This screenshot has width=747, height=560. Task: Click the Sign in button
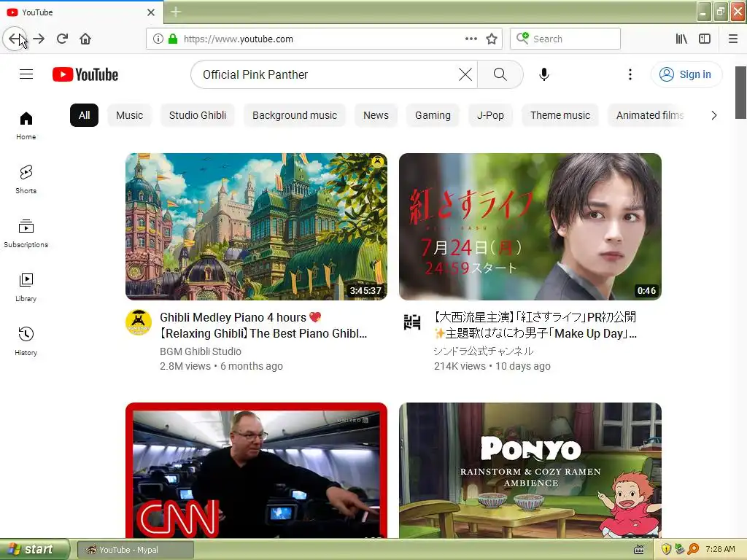(686, 74)
